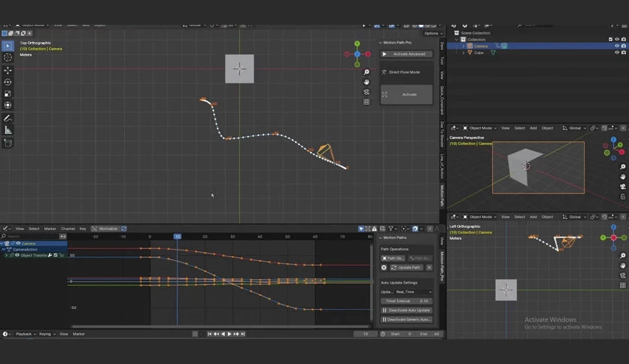Select the Cursor tool in left toolbar
Image resolution: width=629 pixels, height=364 pixels.
[8, 57]
